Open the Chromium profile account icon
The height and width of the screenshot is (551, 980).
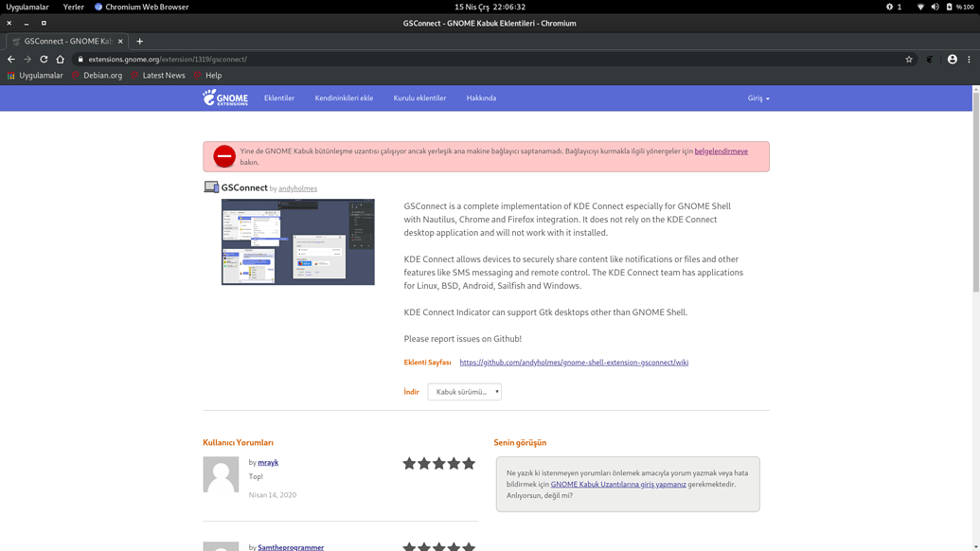pos(952,59)
